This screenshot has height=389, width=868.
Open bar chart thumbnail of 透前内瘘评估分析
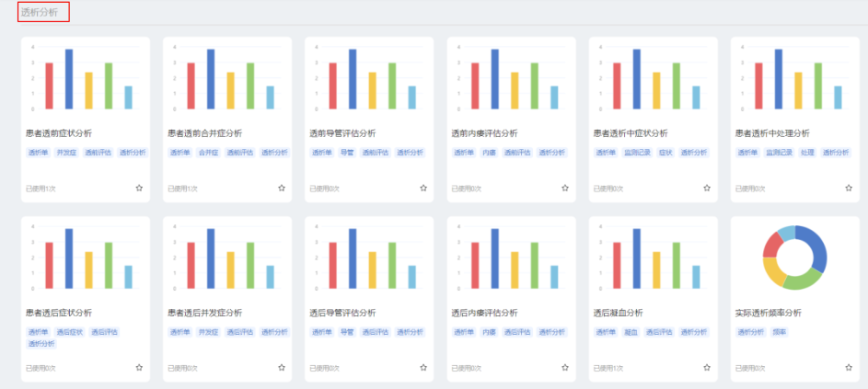(x=511, y=78)
